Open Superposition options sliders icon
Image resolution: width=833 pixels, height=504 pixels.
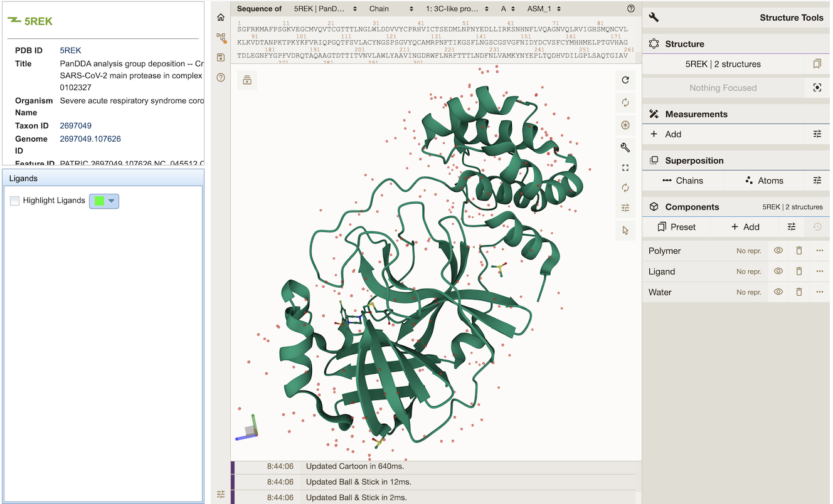coord(817,181)
